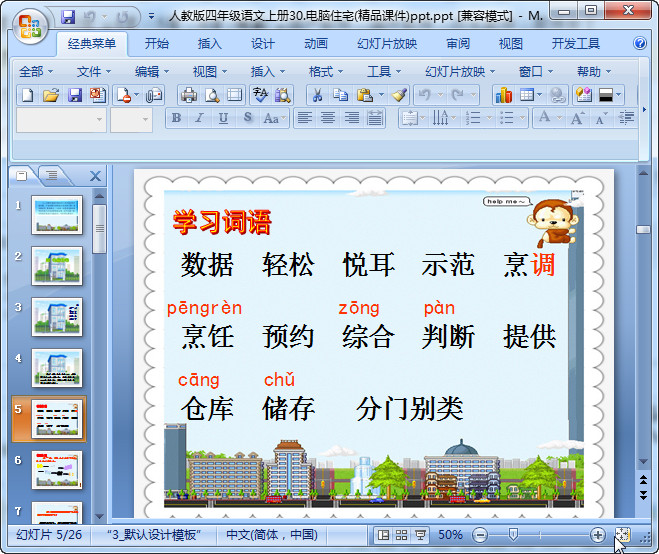Click the New blank document icon
The width and height of the screenshot is (659, 554).
coord(28,95)
